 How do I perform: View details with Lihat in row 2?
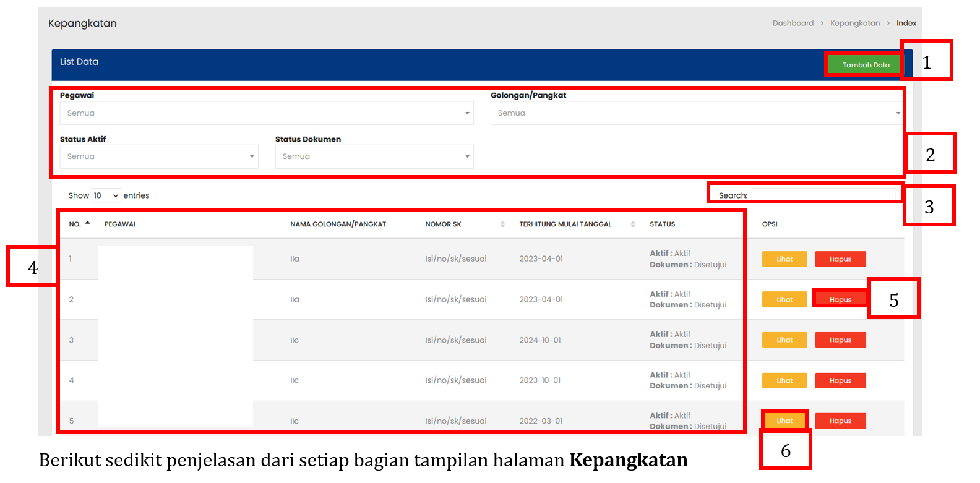point(784,299)
